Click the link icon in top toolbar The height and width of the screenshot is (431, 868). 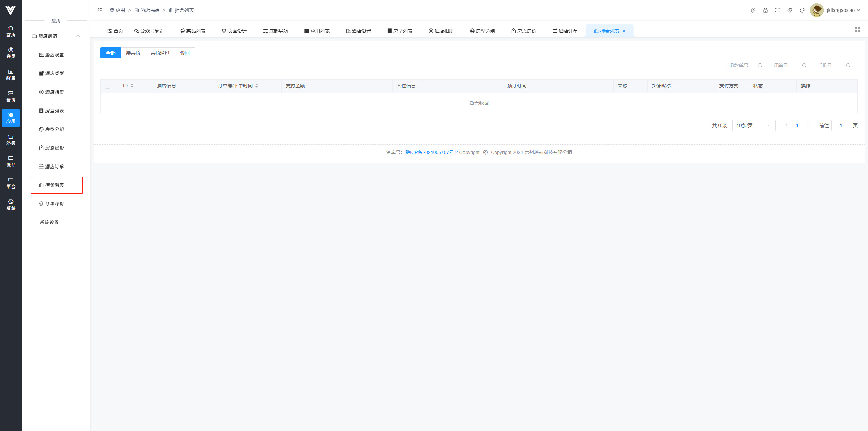pos(753,10)
